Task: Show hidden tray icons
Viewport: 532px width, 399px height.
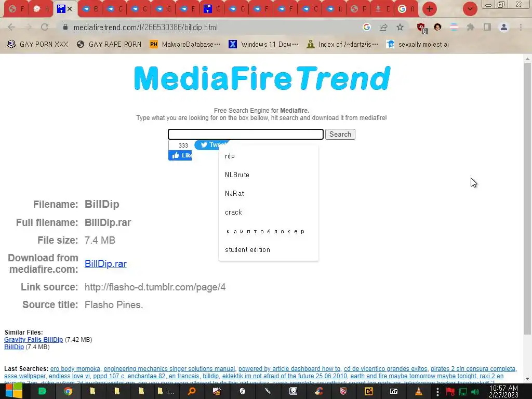Action: point(437,392)
